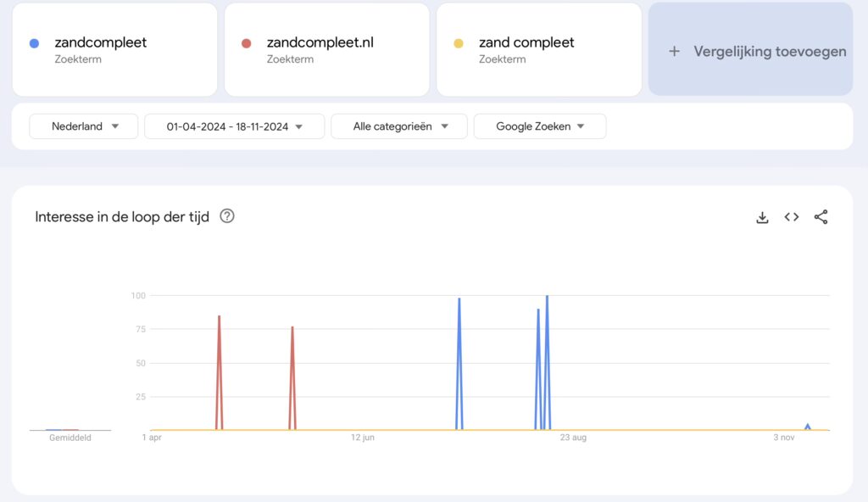Click the 50 y-axis value

pyautogui.click(x=141, y=364)
